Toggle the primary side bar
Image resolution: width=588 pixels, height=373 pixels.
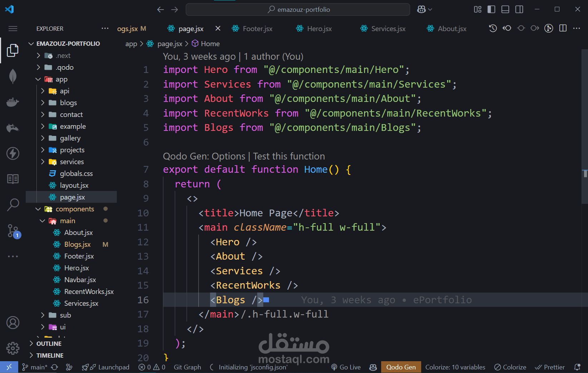492,10
